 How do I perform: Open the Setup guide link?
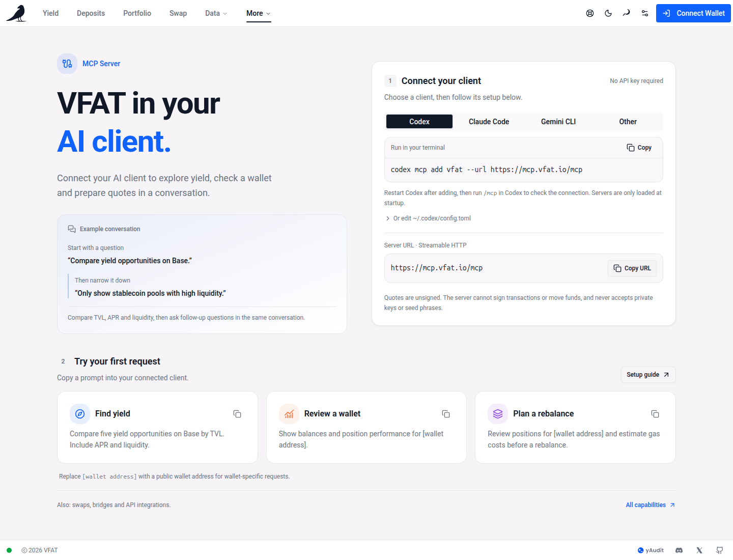648,375
